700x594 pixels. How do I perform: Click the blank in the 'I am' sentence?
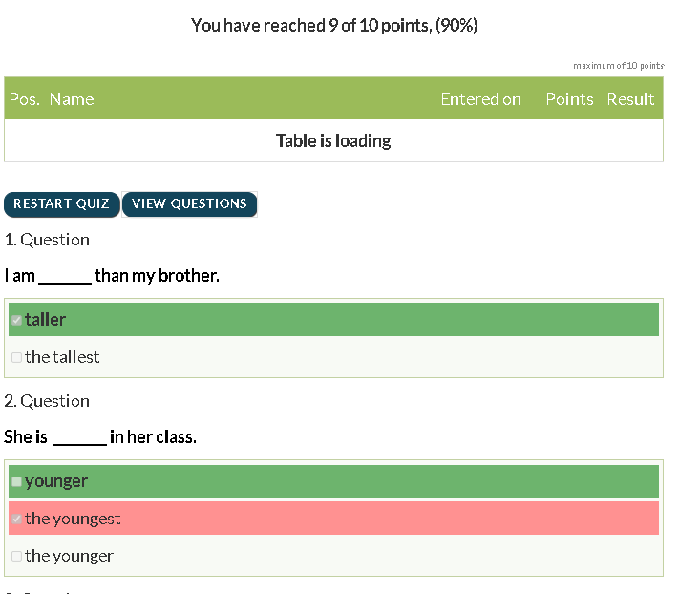tap(65, 277)
